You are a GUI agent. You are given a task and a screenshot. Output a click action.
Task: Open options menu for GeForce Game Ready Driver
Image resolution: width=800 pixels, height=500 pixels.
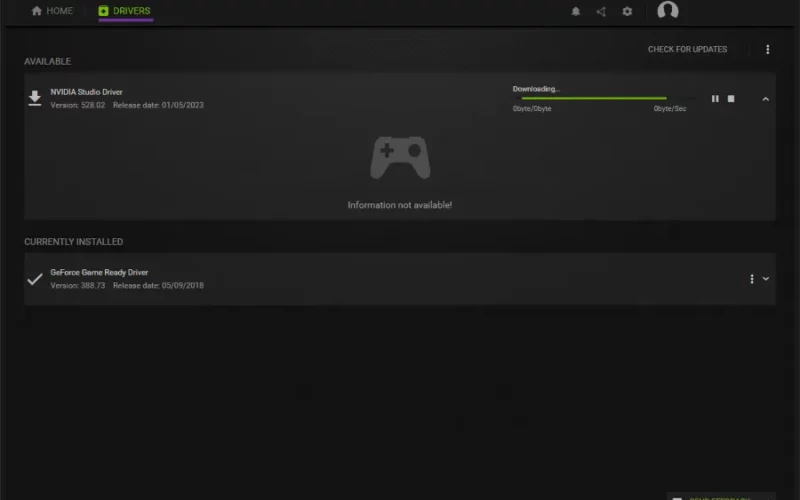(x=752, y=279)
